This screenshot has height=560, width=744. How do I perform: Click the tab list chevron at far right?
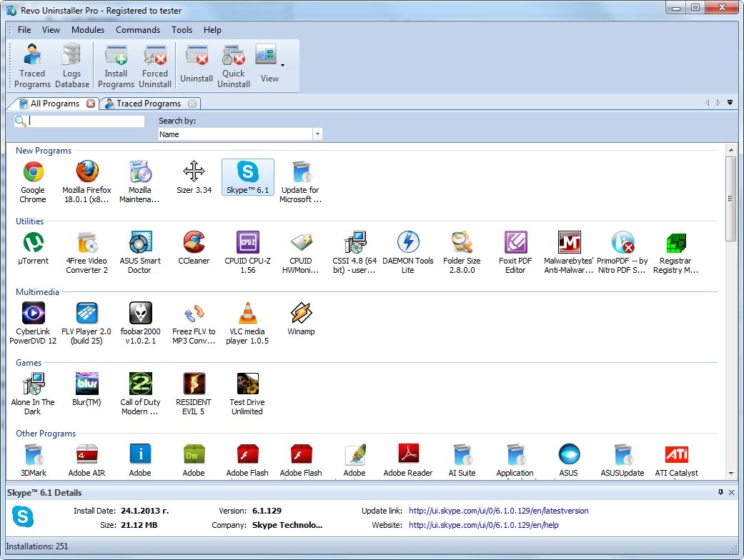(x=730, y=102)
